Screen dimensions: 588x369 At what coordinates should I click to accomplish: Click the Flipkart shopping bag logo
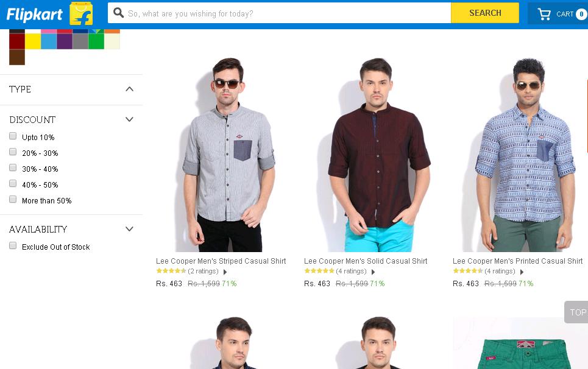point(80,12)
